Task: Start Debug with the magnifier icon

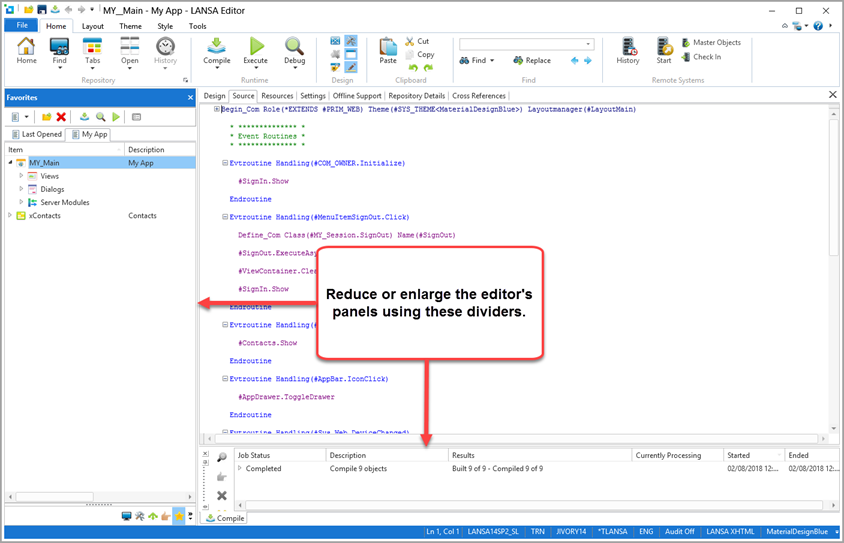Action: coord(294,47)
